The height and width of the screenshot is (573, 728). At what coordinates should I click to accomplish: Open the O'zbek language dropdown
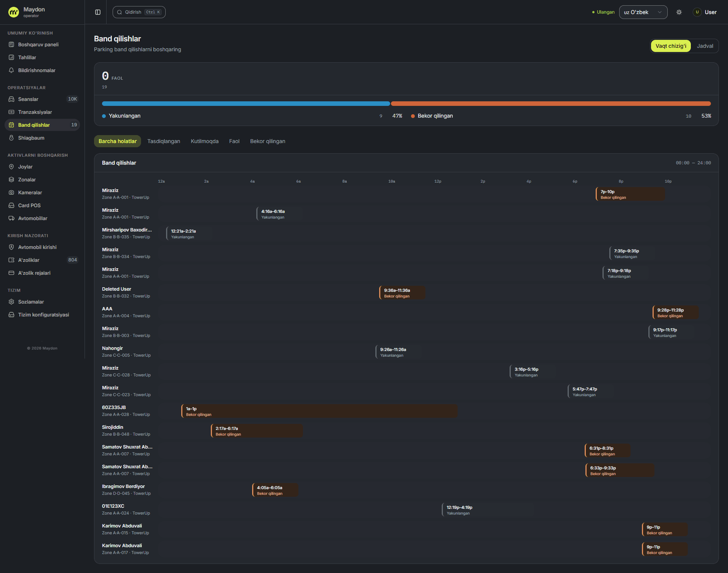(x=643, y=12)
